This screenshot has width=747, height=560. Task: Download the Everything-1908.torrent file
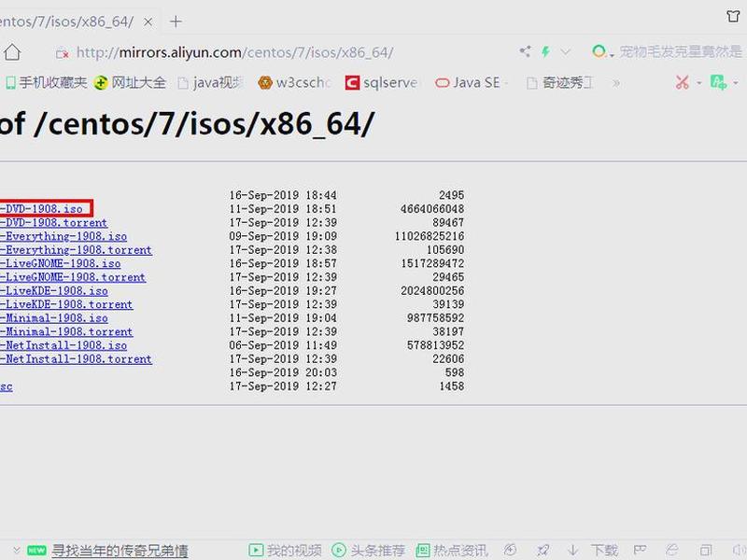pyautogui.click(x=77, y=250)
